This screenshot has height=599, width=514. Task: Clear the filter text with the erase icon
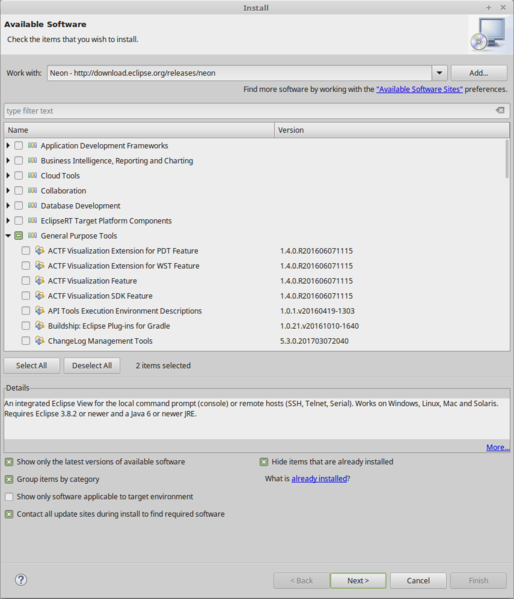click(x=500, y=110)
